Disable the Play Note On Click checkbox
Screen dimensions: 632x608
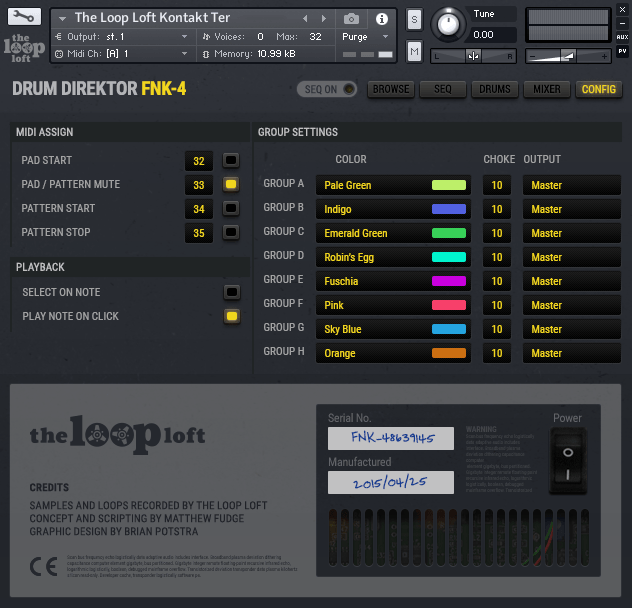(231, 316)
